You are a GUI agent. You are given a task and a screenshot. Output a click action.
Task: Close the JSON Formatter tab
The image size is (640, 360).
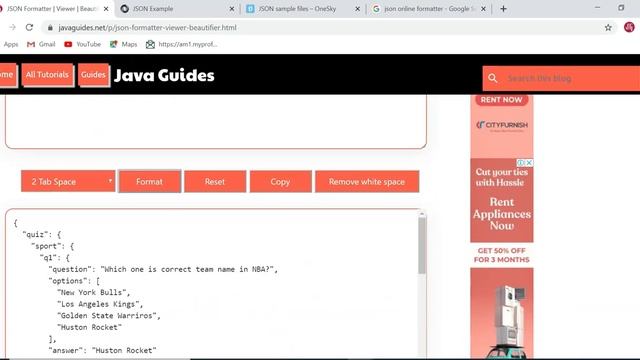point(106,9)
